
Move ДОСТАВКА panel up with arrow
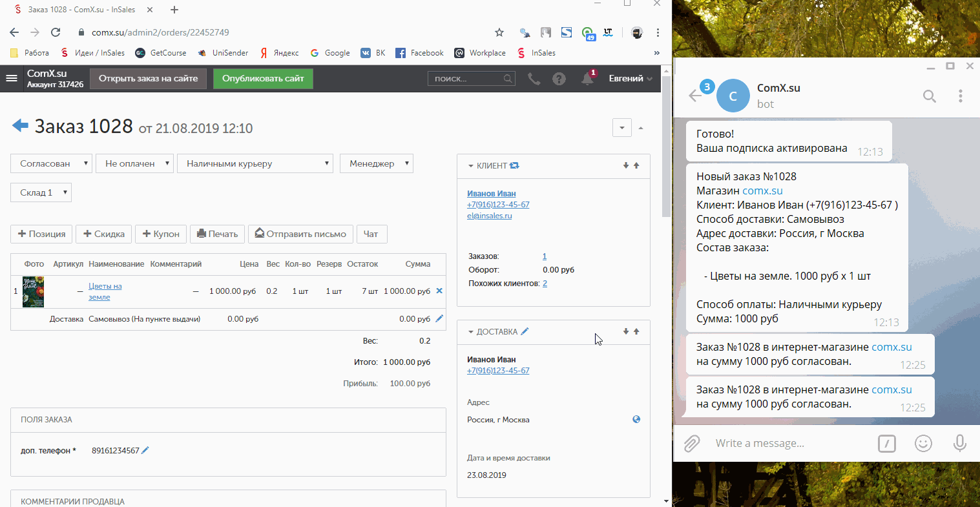[x=636, y=331]
